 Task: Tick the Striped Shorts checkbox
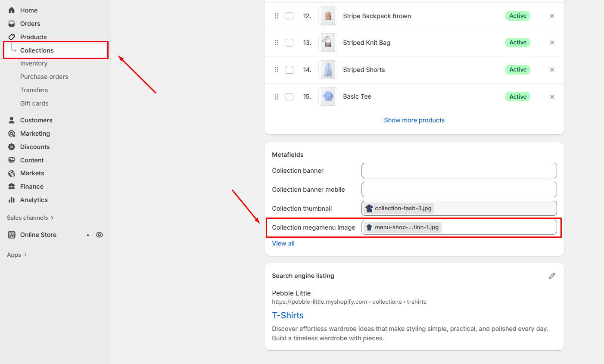tap(290, 70)
